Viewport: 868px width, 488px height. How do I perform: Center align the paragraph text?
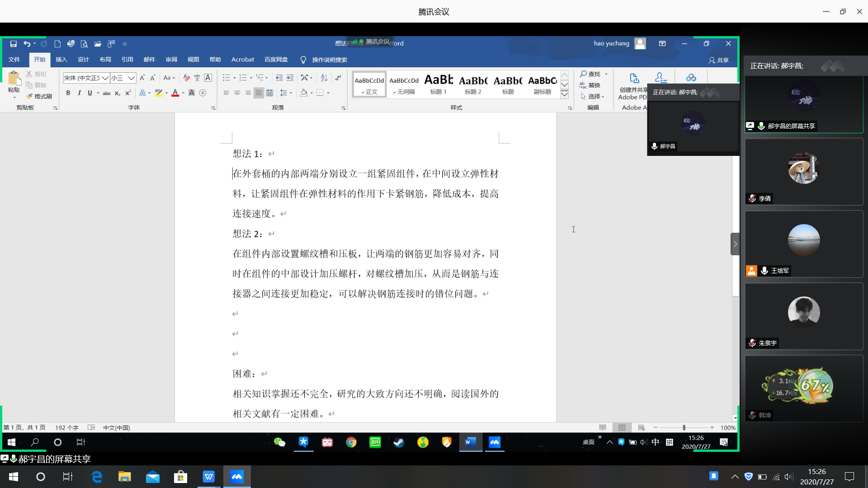click(237, 93)
